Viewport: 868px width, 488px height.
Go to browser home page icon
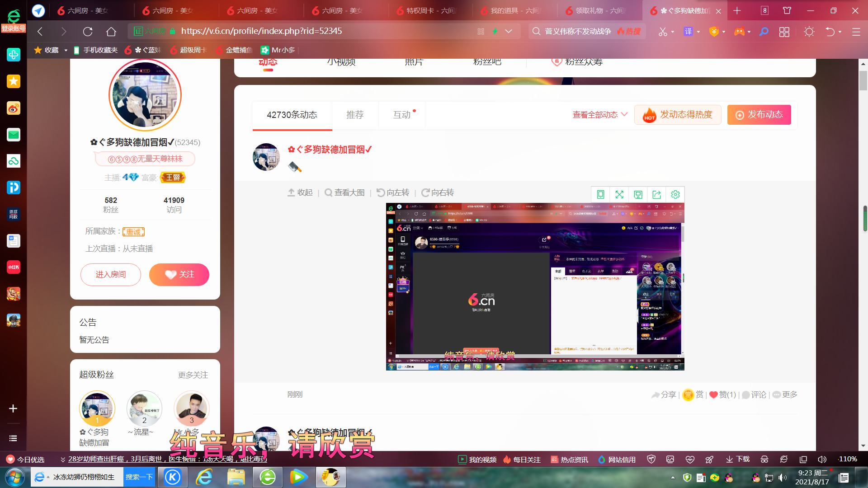pos(111,31)
